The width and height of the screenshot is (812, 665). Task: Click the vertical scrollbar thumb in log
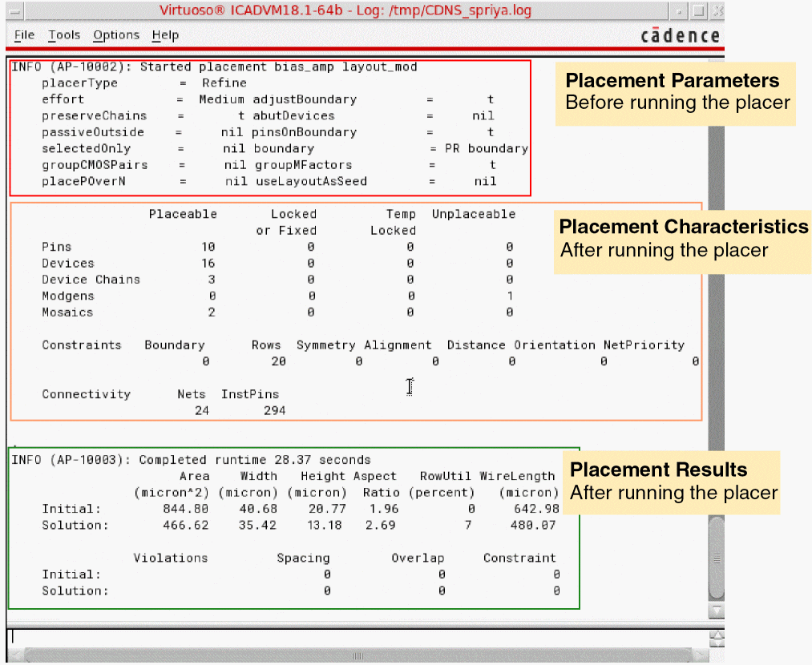(x=716, y=558)
